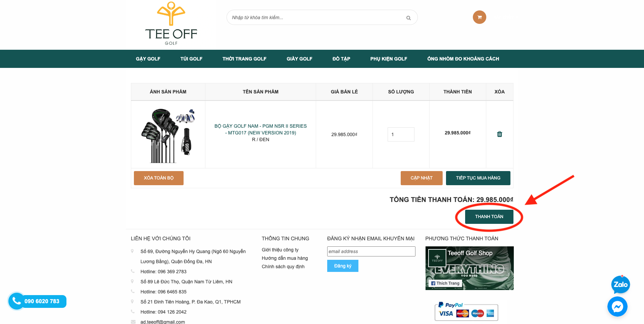This screenshot has width=644, height=324.
Task: Click CẬP NHẬT update button
Action: coord(422,178)
